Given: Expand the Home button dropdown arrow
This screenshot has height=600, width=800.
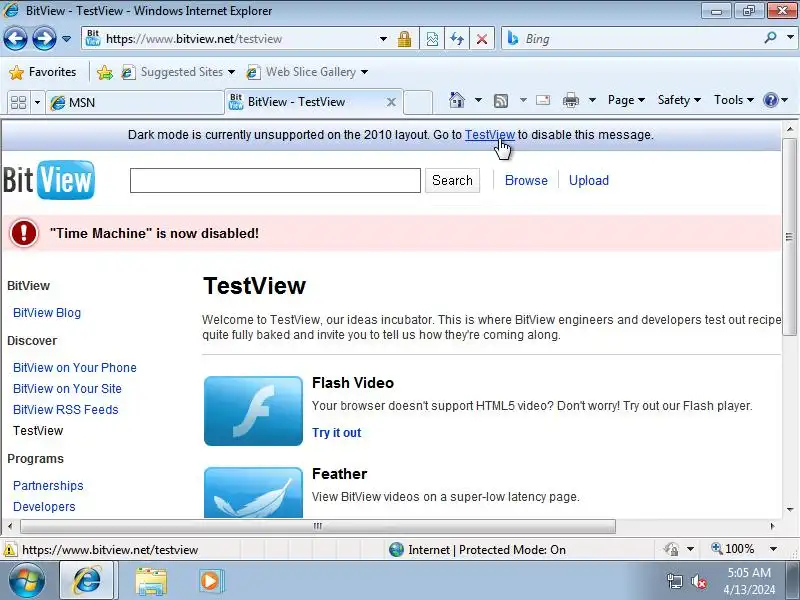Looking at the screenshot, I should pos(478,100).
